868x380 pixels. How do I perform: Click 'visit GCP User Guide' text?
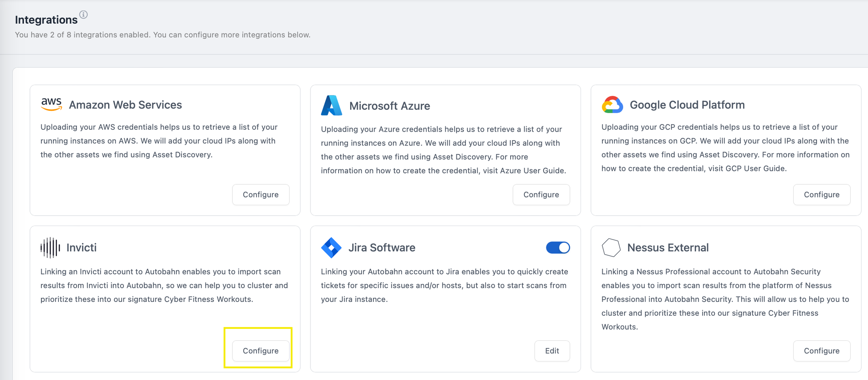tap(748, 168)
